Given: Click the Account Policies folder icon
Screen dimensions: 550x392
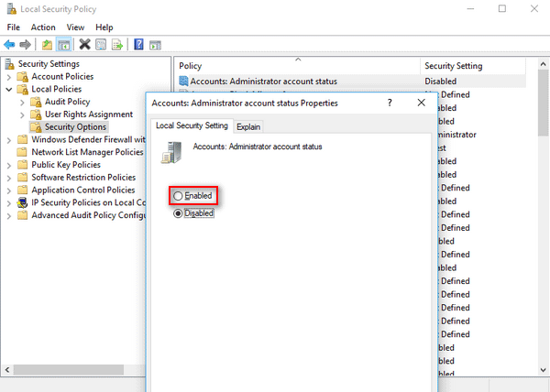Looking at the screenshot, I should 22,76.
